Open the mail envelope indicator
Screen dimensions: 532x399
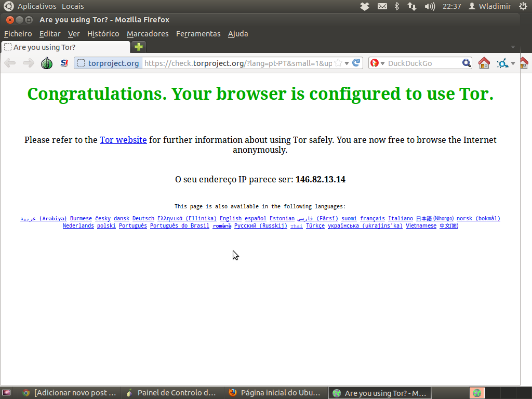(x=382, y=6)
